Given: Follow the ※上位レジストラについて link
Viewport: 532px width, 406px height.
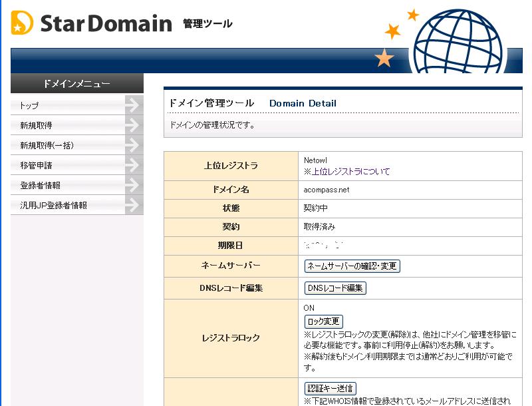Looking at the screenshot, I should pos(347,171).
